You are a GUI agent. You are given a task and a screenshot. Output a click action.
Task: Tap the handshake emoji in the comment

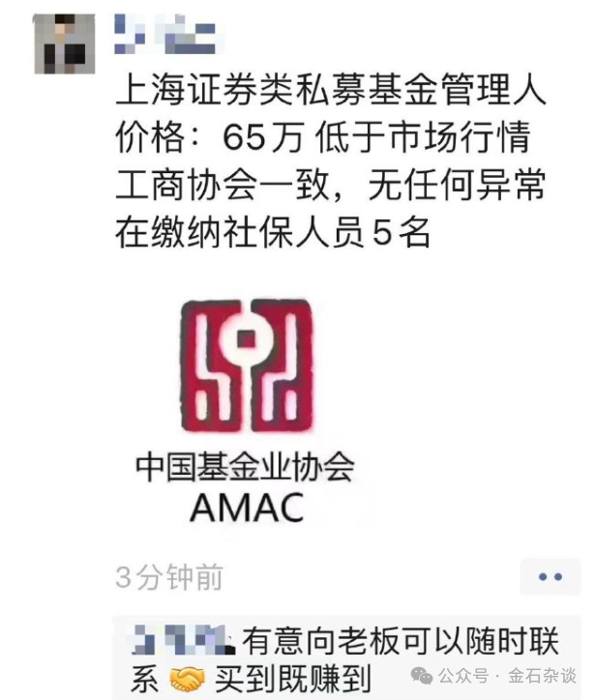tap(187, 679)
